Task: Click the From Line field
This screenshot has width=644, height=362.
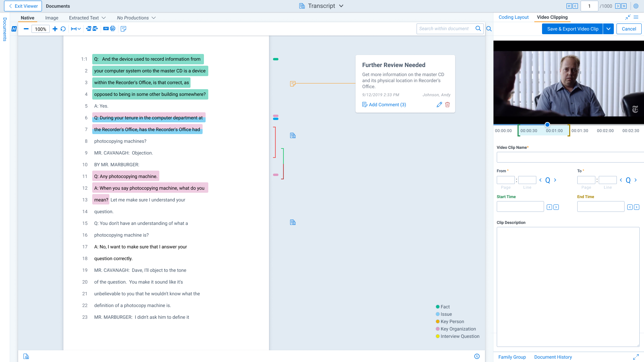Action: coord(527,180)
